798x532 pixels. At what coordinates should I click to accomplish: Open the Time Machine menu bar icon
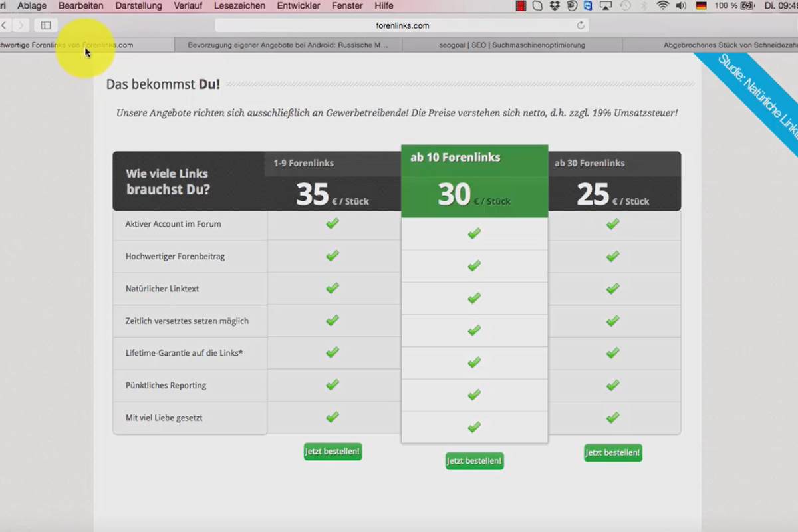point(625,6)
